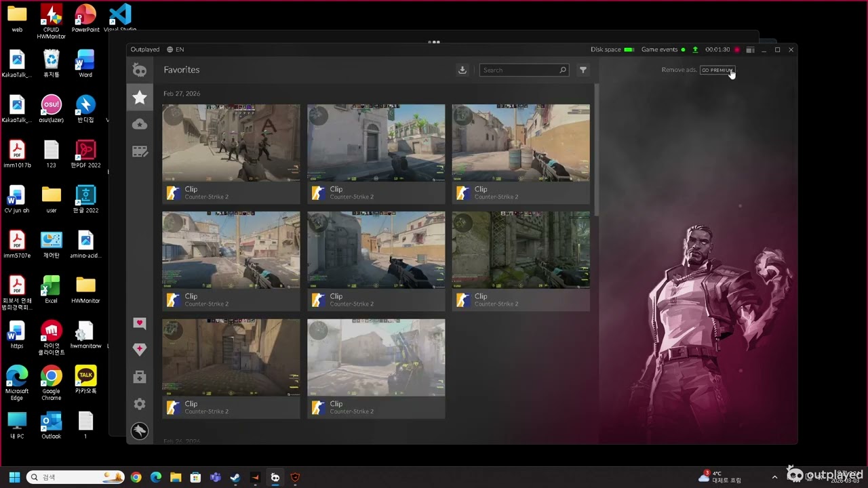Click the Favorites page title
This screenshot has height=488, width=868.
[181, 70]
